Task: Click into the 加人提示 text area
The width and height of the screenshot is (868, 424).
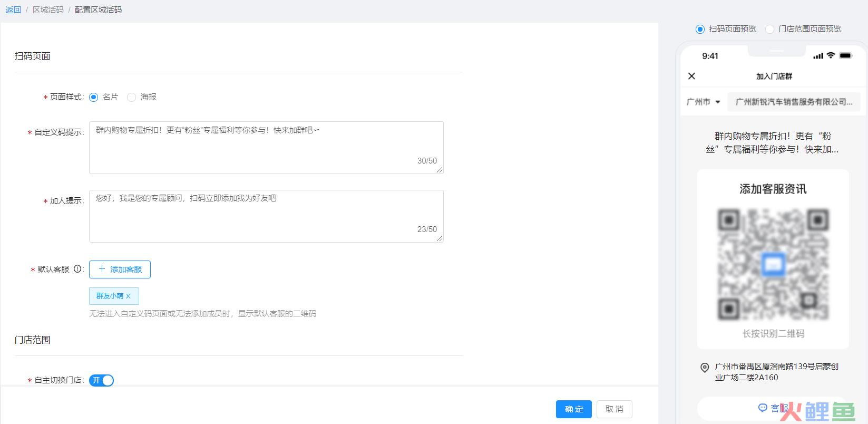Action: pyautogui.click(x=266, y=216)
